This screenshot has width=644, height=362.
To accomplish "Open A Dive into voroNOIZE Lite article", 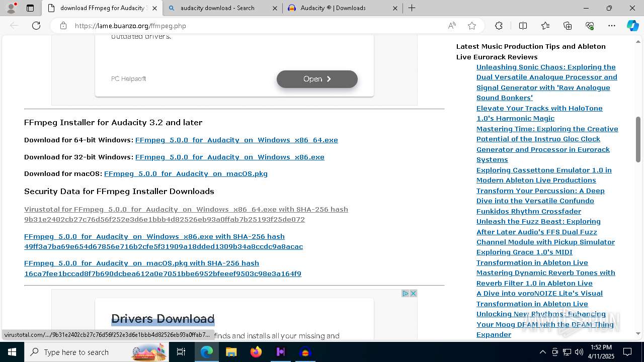I will coord(539,299).
